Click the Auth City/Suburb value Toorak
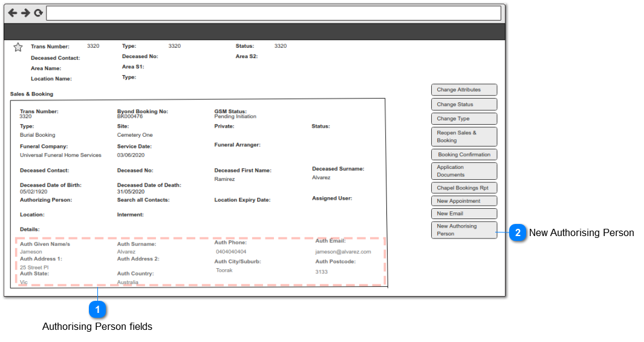 coord(224,270)
